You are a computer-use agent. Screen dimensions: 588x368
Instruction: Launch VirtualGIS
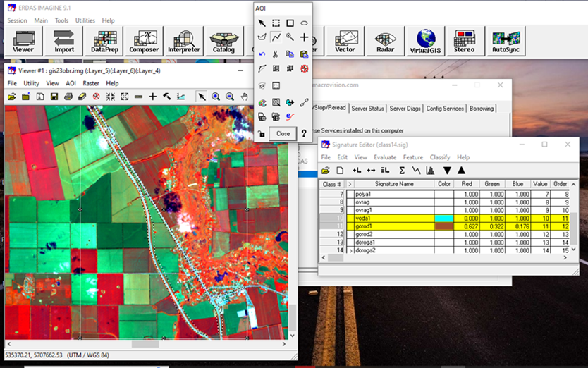[x=425, y=42]
